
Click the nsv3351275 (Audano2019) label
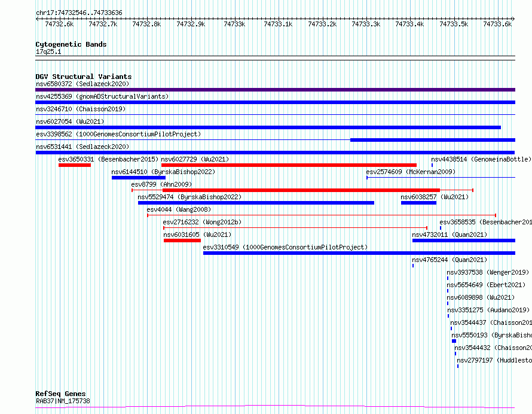(488, 310)
